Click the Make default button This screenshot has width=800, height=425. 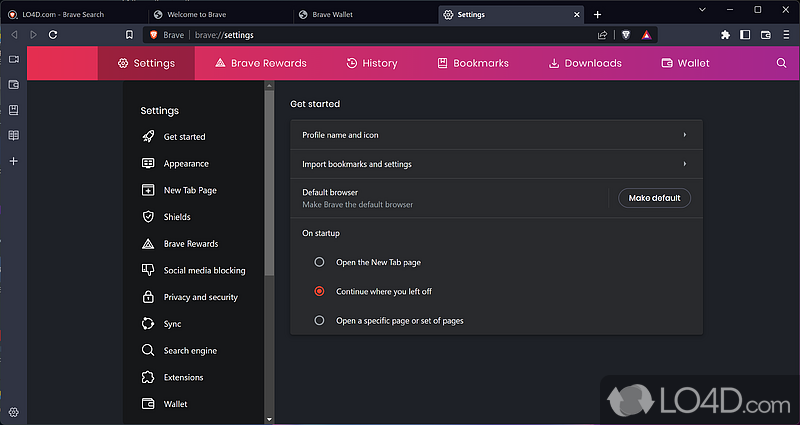[x=655, y=198]
